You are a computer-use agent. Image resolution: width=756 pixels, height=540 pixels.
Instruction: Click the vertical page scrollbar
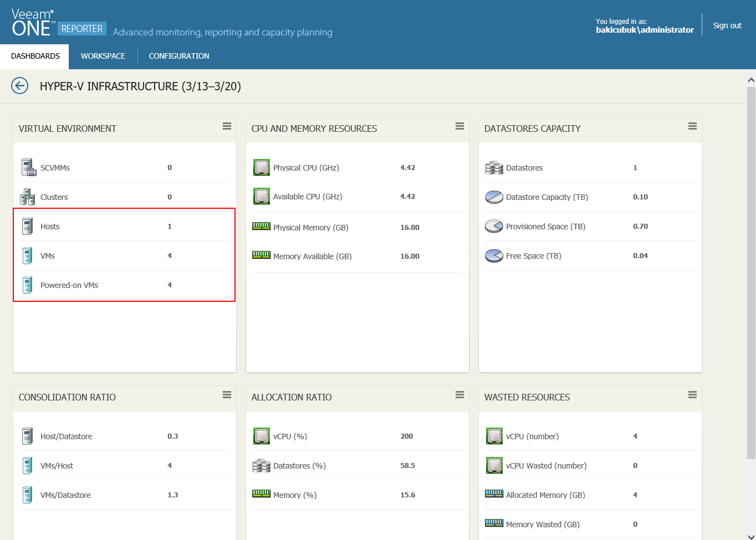pos(751,271)
